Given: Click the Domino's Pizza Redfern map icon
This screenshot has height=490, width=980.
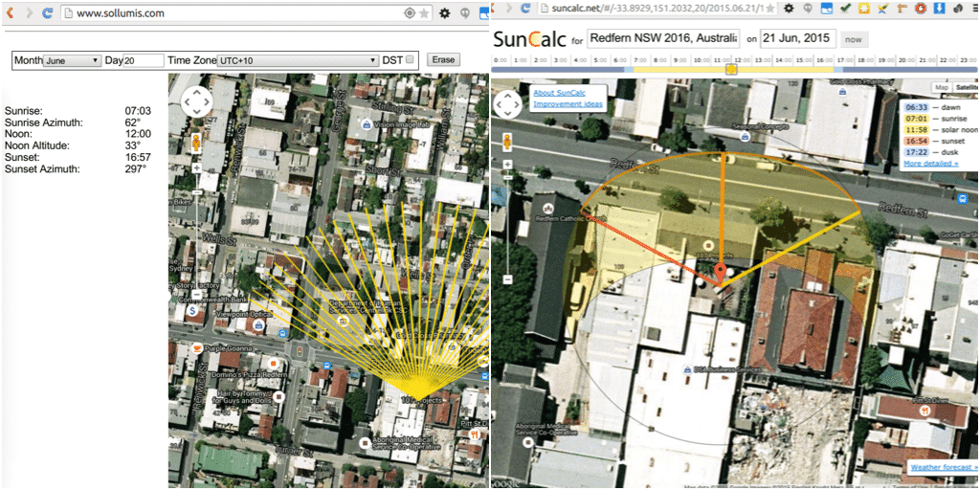Looking at the screenshot, I should (x=273, y=363).
